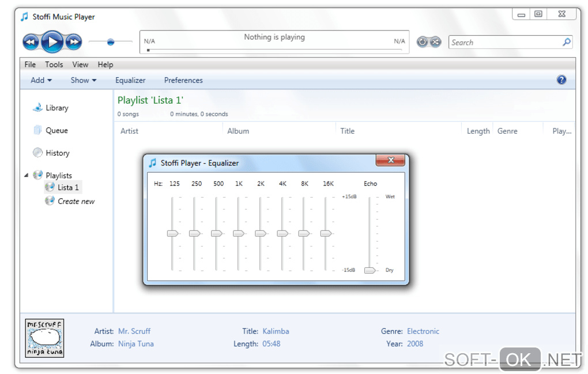This screenshot has height=374, width=588.
Task: Select History in the sidebar
Action: (51, 153)
